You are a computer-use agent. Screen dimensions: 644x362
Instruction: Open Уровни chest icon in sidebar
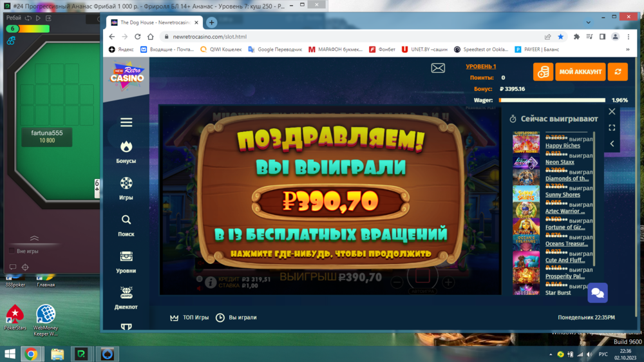click(126, 257)
